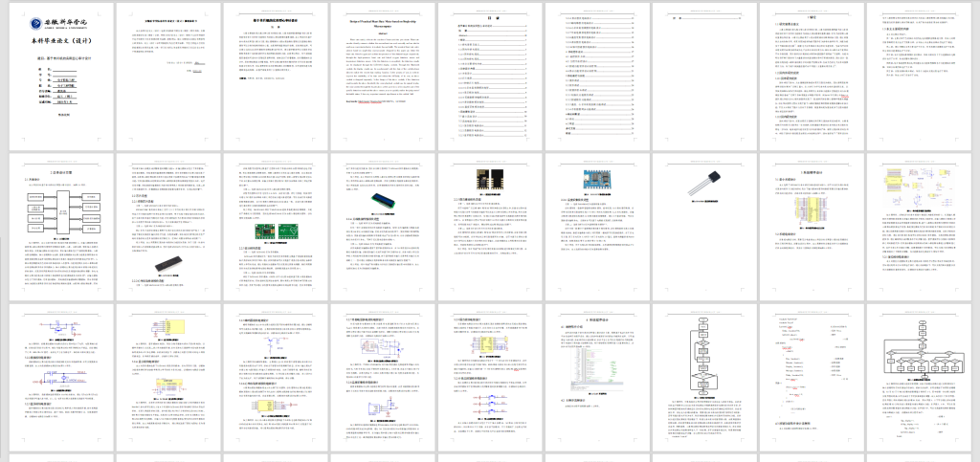This screenshot has width=980, height=462.
Task: Select the page showing two green modules
Action: click(x=273, y=224)
